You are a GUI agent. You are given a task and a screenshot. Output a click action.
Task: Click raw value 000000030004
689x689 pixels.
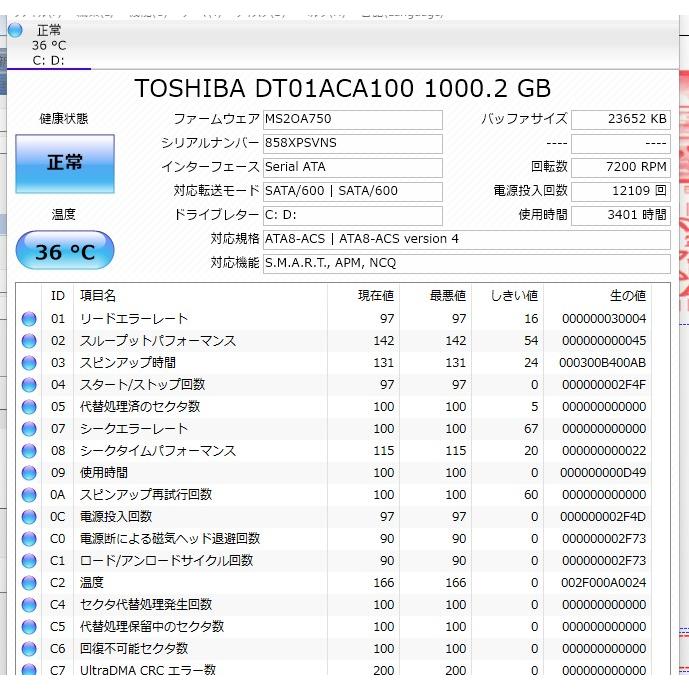604,319
